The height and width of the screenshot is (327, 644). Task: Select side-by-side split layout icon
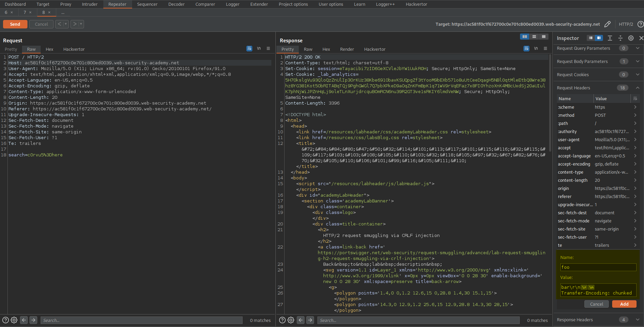click(524, 37)
